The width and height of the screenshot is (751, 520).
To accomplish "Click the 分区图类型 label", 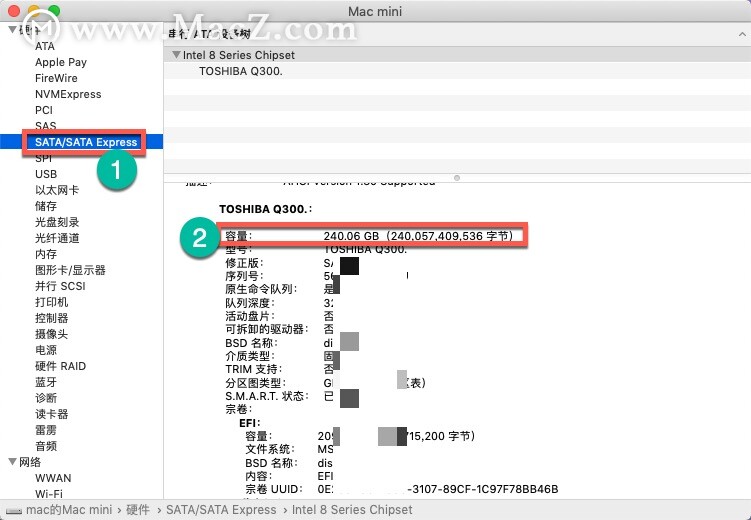I will [255, 383].
